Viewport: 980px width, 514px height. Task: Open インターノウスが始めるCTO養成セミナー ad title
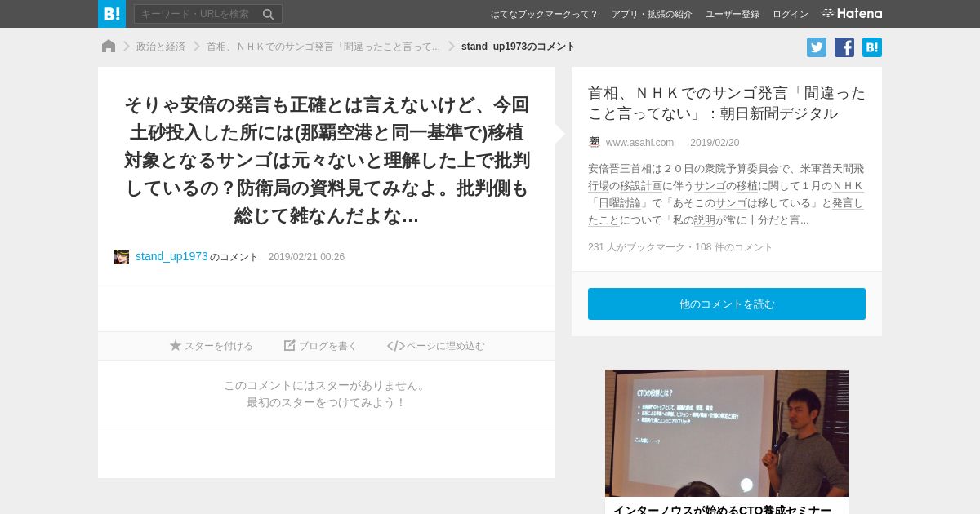[x=722, y=509]
